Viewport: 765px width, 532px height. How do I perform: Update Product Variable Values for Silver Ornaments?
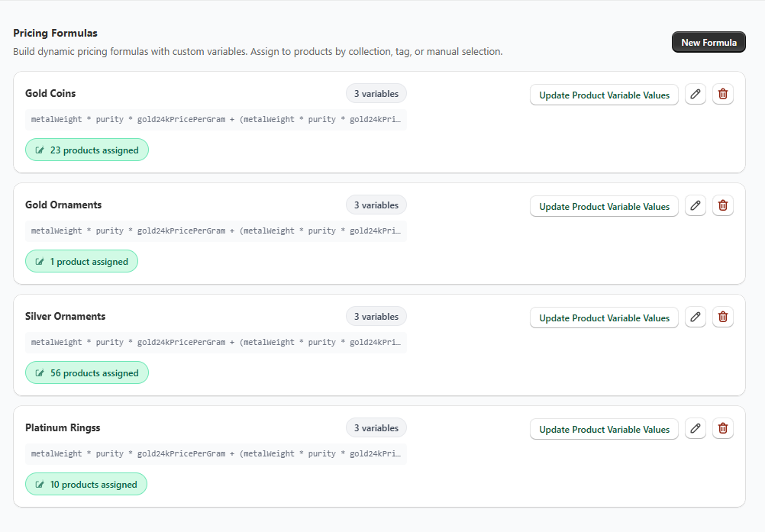[604, 318]
